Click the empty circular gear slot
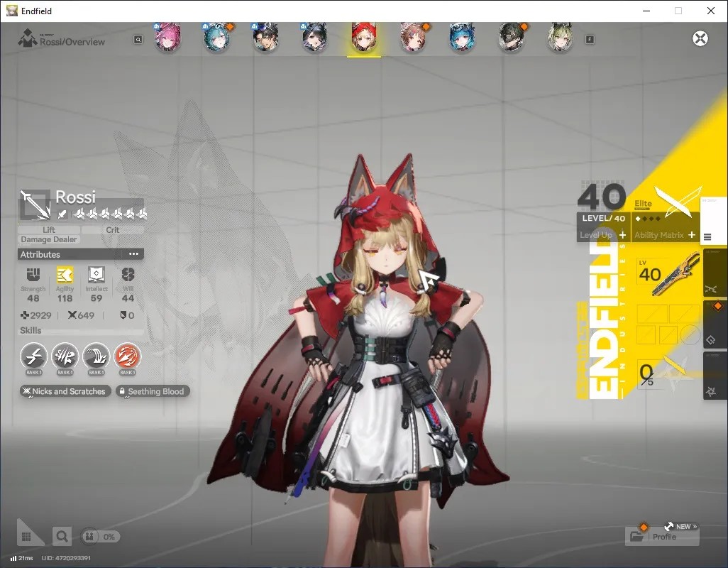Screen dimensions: 728x568 690,335
